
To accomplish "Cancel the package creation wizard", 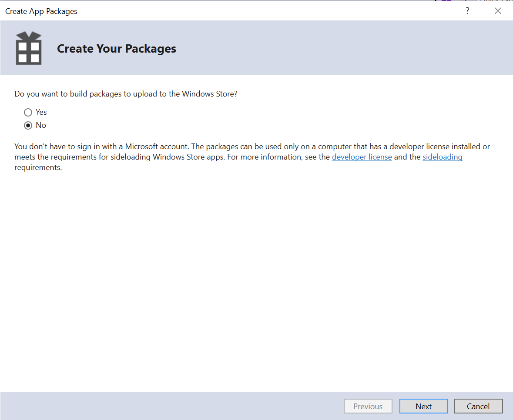I will coord(478,406).
